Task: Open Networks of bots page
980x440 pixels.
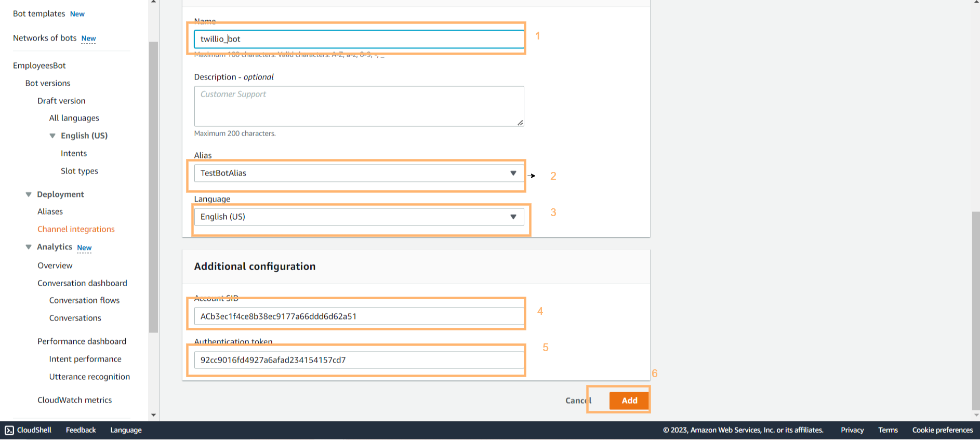Action: [45, 38]
